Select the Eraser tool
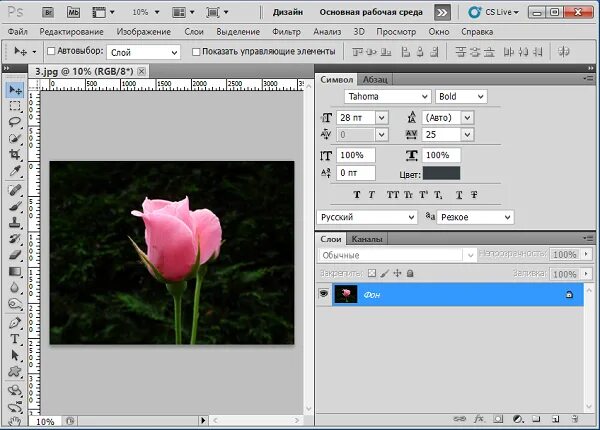This screenshot has height=430, width=600. (15, 255)
